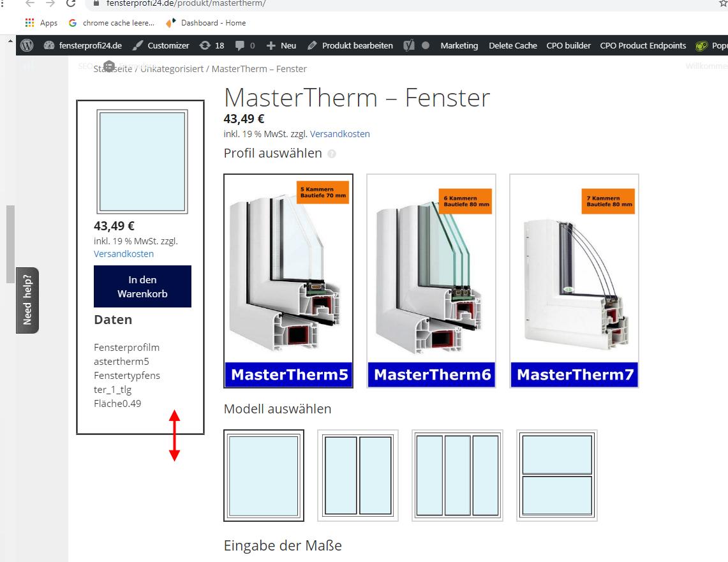The width and height of the screenshot is (728, 562).
Task: Open fensterprofi24.de site dashboard menu
Action: 83,45
